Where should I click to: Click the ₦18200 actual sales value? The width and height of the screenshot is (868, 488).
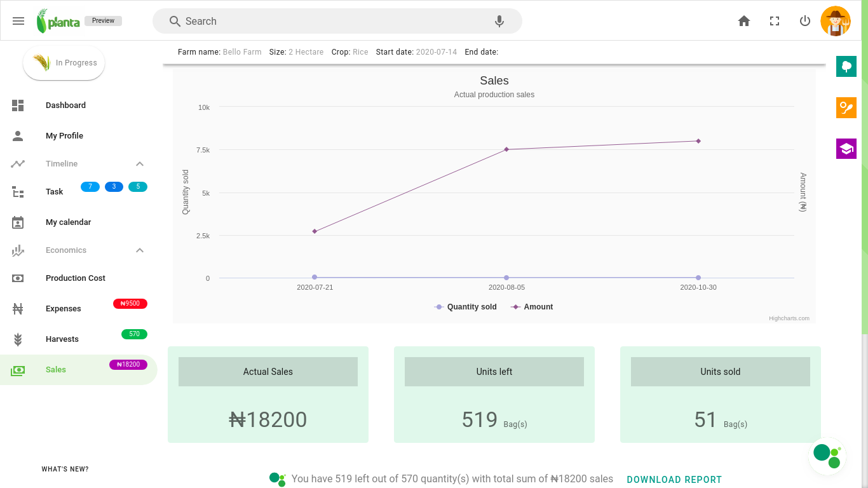click(268, 419)
